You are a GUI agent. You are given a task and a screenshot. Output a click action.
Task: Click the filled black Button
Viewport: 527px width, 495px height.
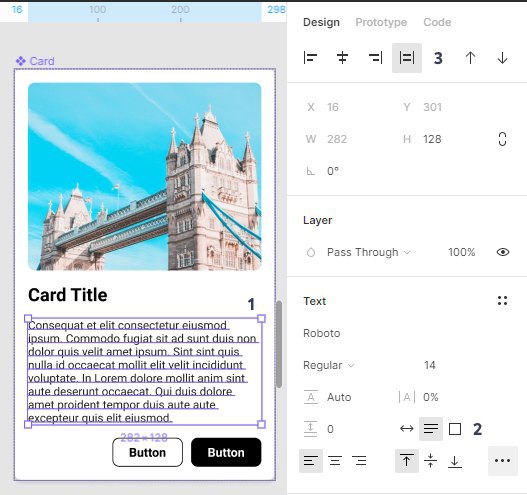click(x=226, y=452)
